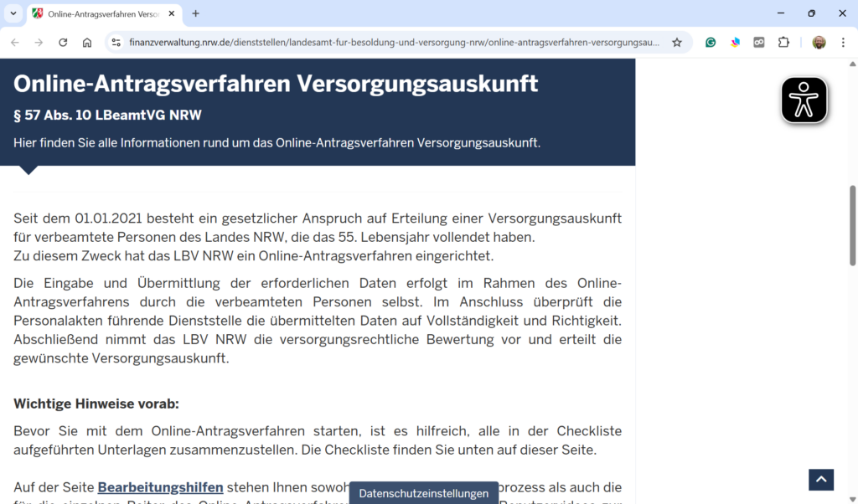
Task: Close the Online-Antragsverfahren tab
Action: click(x=172, y=14)
